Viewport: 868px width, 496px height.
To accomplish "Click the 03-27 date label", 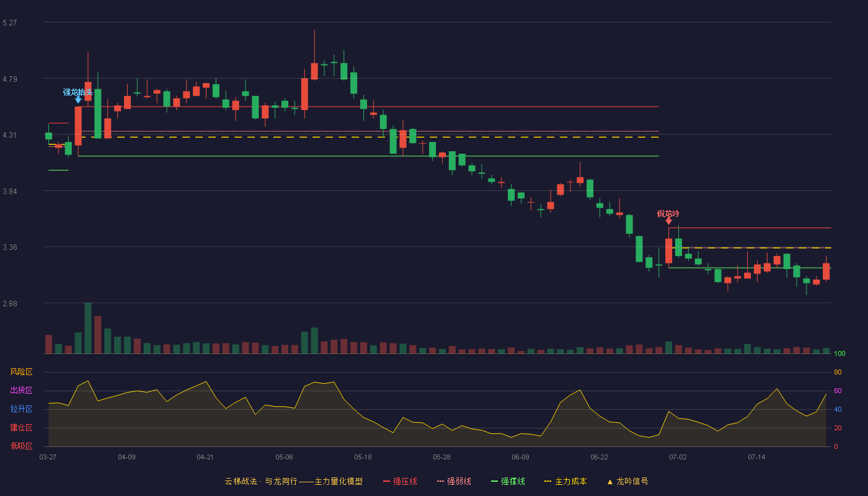I will 48,457.
